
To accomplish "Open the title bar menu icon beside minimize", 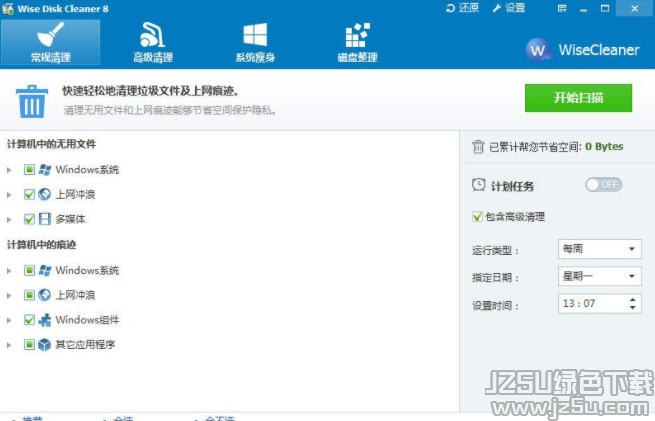I will coord(562,8).
